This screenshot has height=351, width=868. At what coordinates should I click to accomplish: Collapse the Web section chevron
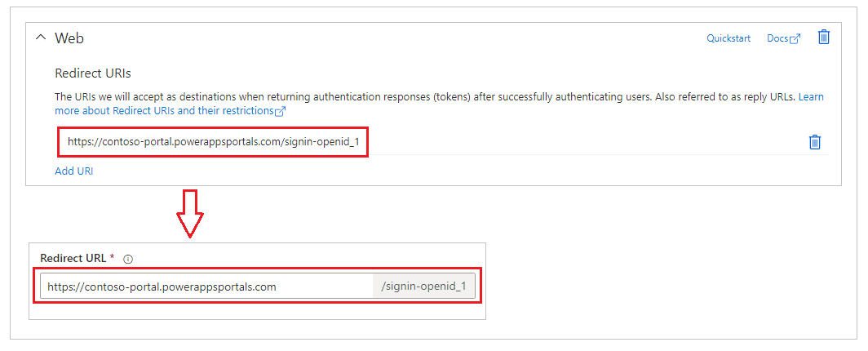coord(41,38)
